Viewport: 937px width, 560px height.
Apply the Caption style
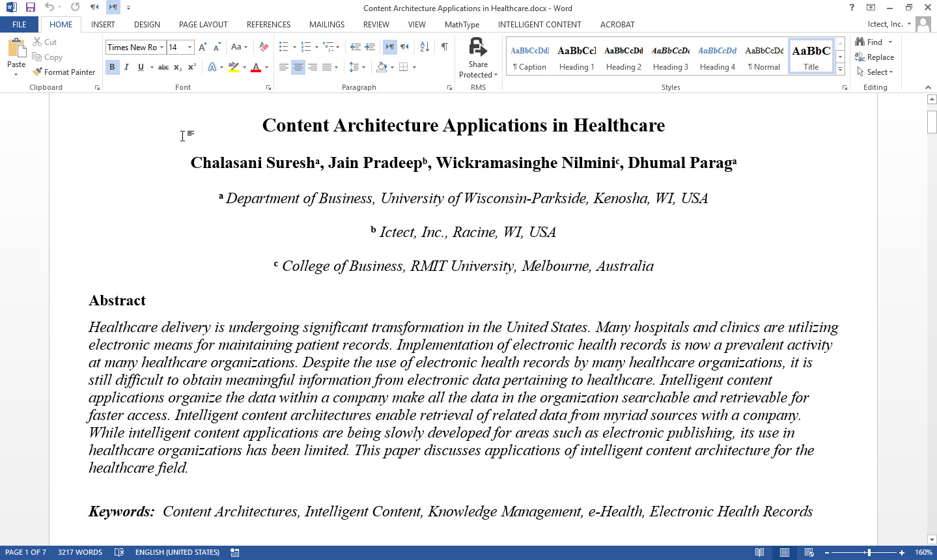(x=530, y=57)
